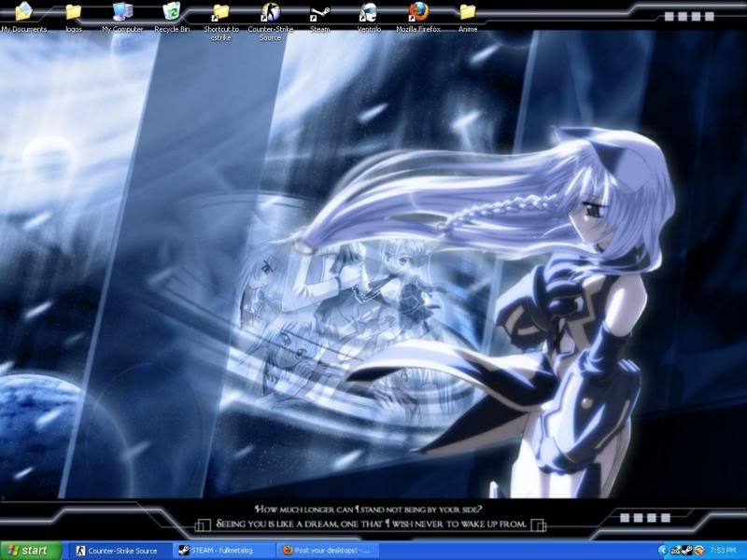This screenshot has height=560, width=747.
Task: Select the Steam desktop shortcut
Action: click(319, 17)
